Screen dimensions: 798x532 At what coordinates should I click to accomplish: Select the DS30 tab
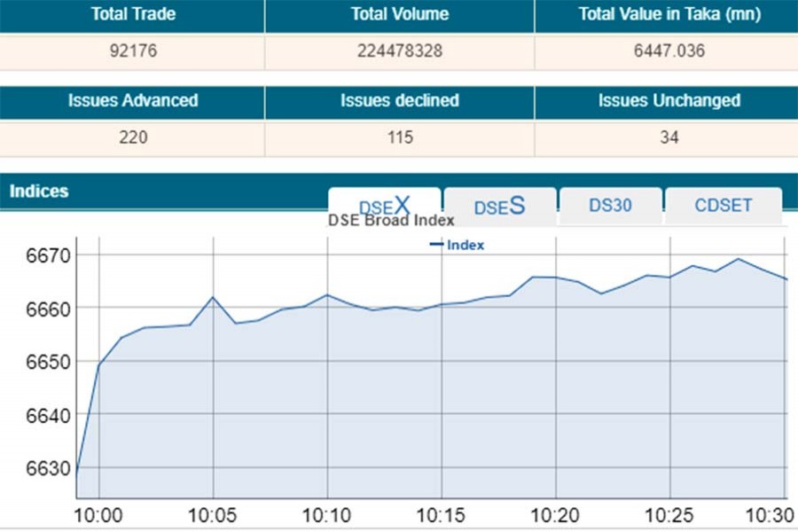[x=610, y=206]
